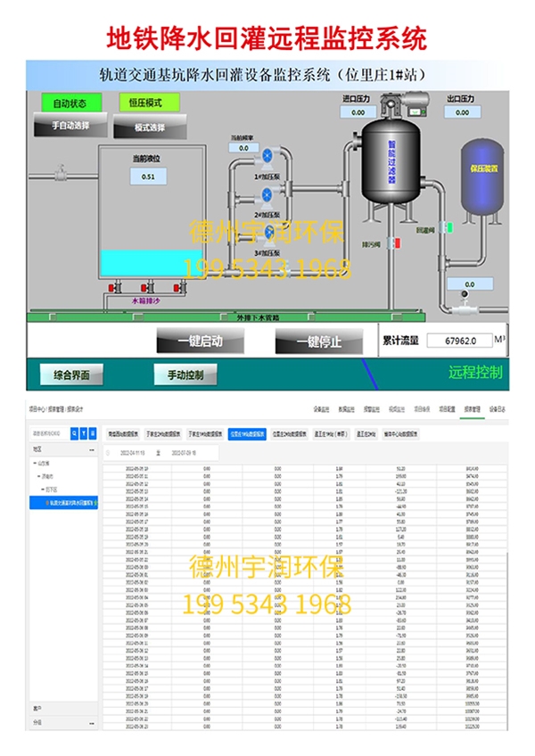Expand the 分组 panel options
The width and height of the screenshot is (535, 756).
tap(91, 723)
